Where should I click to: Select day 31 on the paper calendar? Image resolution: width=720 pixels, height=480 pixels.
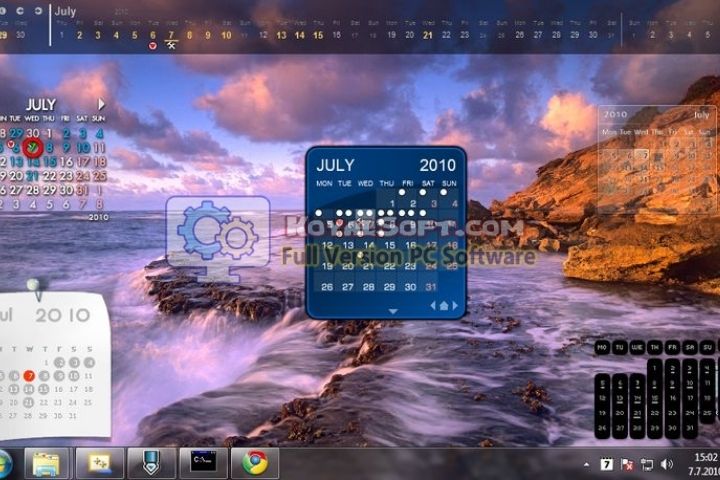pos(73,416)
